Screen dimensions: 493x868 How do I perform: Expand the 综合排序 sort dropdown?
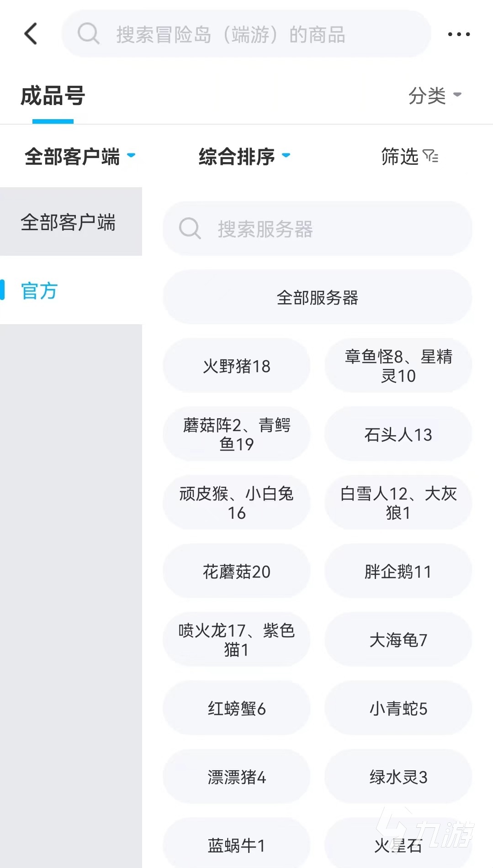[244, 157]
